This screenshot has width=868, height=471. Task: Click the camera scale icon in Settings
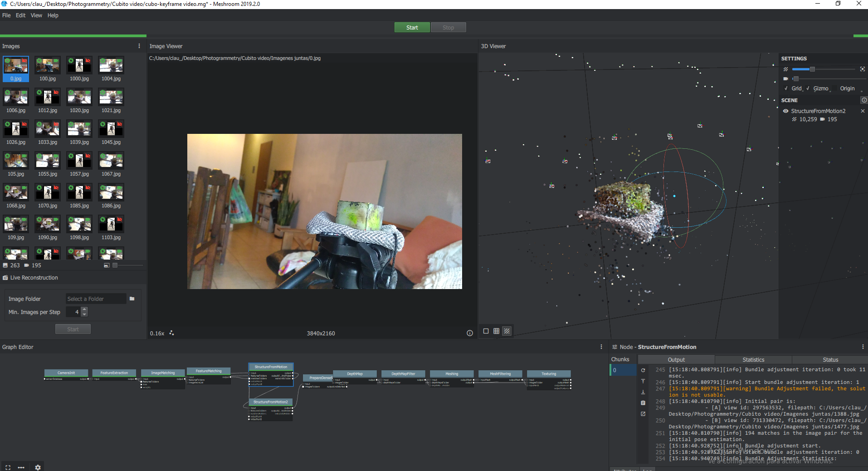(786, 78)
